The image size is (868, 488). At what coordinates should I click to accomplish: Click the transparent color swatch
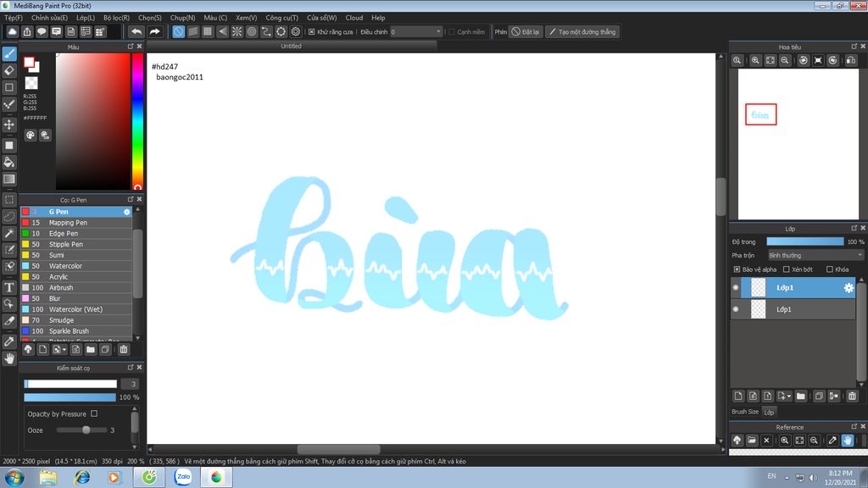[x=31, y=83]
